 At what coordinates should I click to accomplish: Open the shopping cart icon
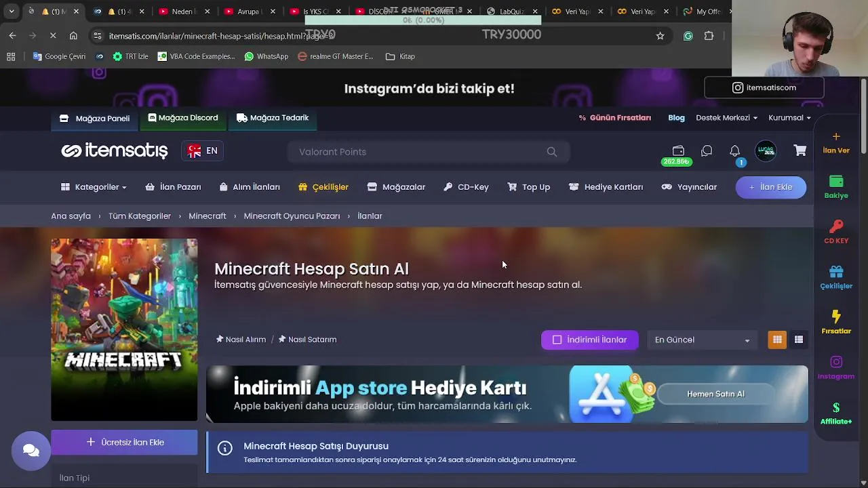800,150
